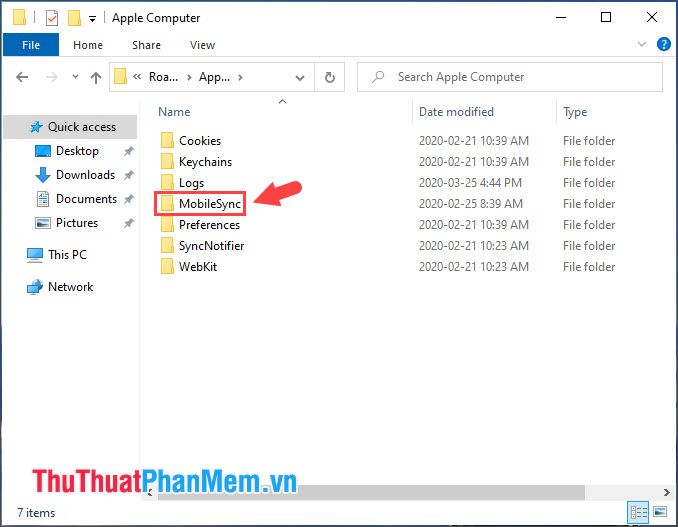Open Downloads in the navigation pane
This screenshot has height=527, width=678.
tap(85, 175)
